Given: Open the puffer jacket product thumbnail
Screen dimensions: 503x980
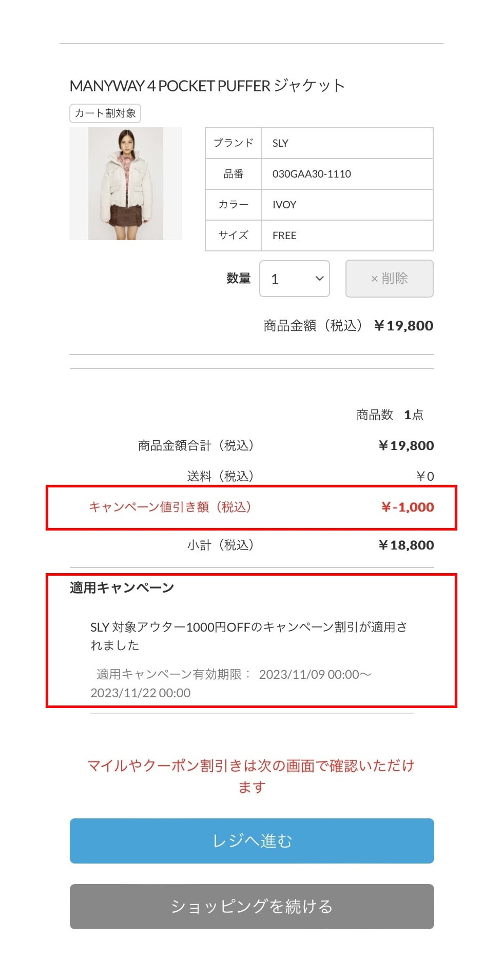Looking at the screenshot, I should point(126,184).
